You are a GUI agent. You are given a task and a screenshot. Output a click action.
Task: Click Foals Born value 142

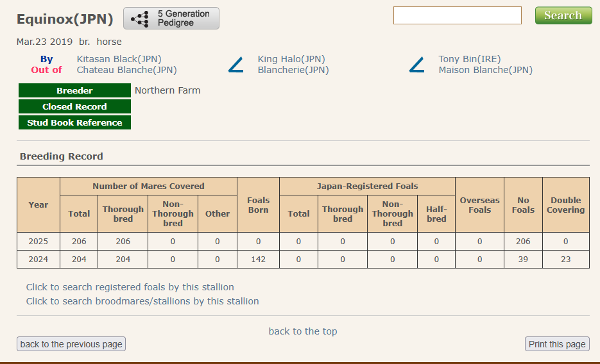tap(259, 260)
